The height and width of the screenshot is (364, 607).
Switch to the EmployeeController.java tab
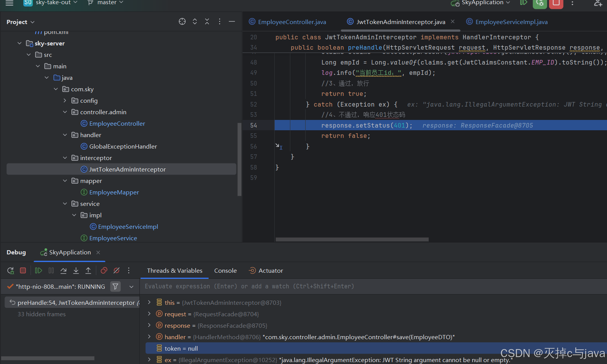point(288,22)
